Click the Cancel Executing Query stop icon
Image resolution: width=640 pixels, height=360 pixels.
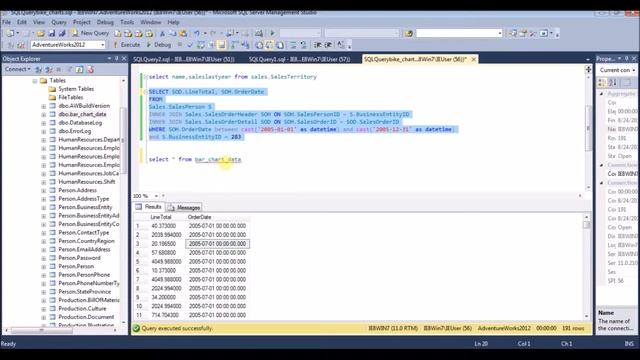click(180, 44)
